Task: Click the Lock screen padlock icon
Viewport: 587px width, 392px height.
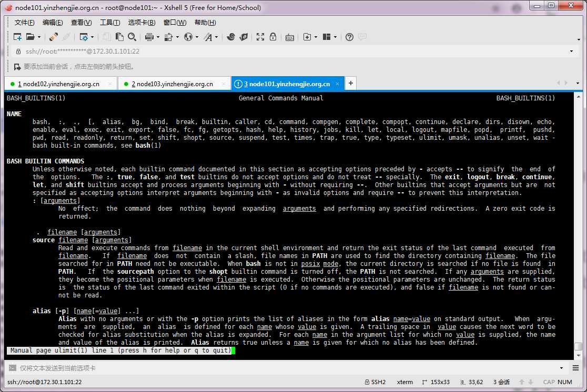Action: point(273,37)
